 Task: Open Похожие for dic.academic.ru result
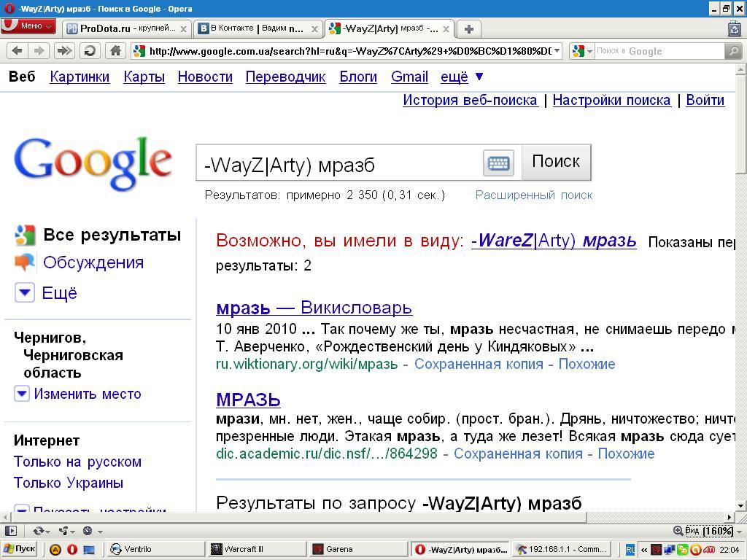[x=626, y=454]
